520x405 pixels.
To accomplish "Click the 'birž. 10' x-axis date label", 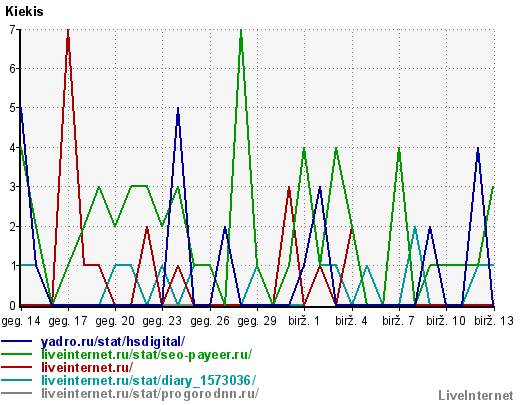I will pos(446,321).
